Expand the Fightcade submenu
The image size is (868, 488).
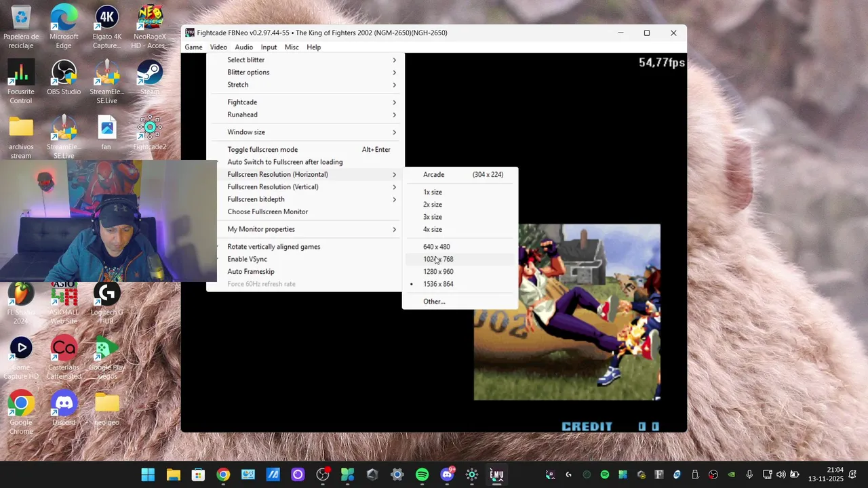tap(304, 102)
